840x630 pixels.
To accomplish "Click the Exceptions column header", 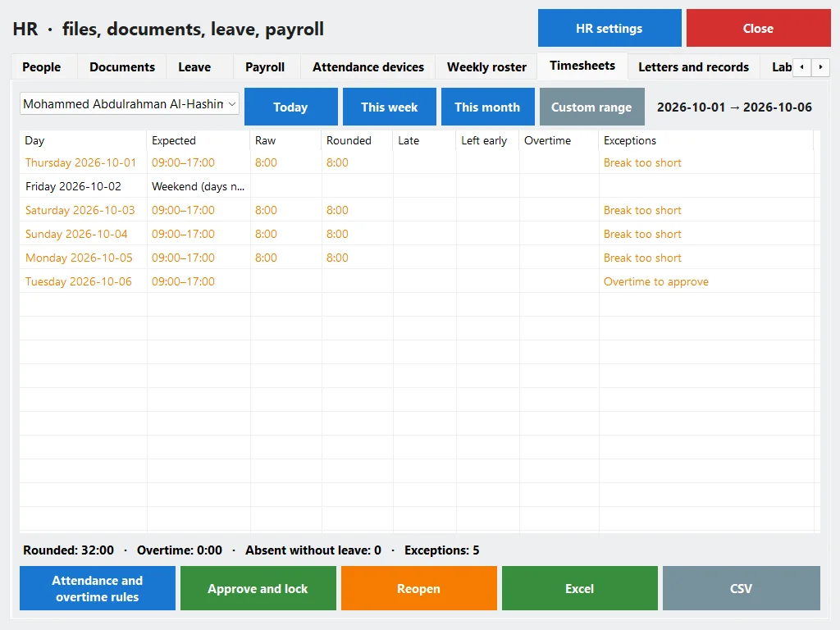I will tap(706, 141).
